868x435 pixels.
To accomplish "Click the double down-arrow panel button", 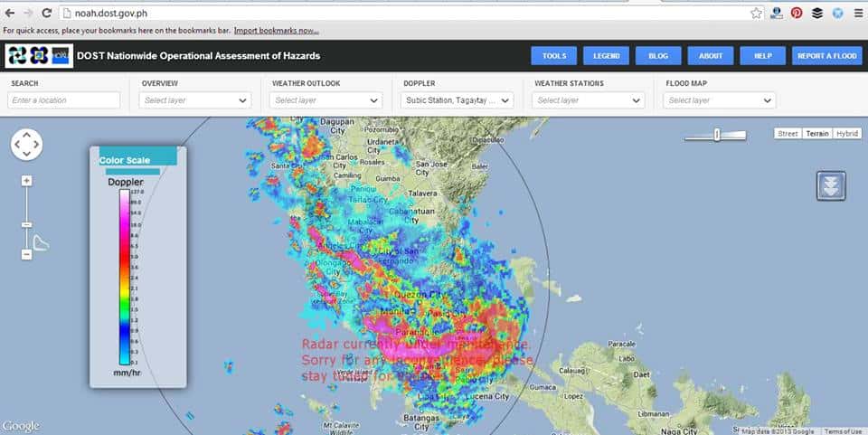I will (x=831, y=186).
